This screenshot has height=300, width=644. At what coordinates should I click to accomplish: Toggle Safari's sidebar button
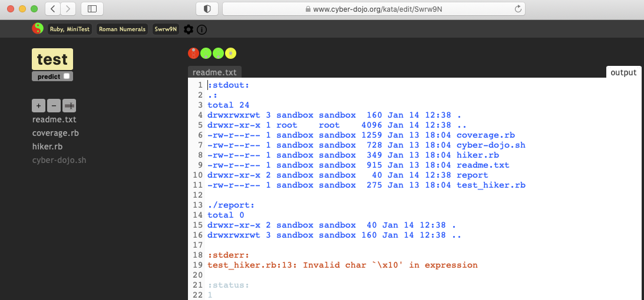(x=92, y=9)
